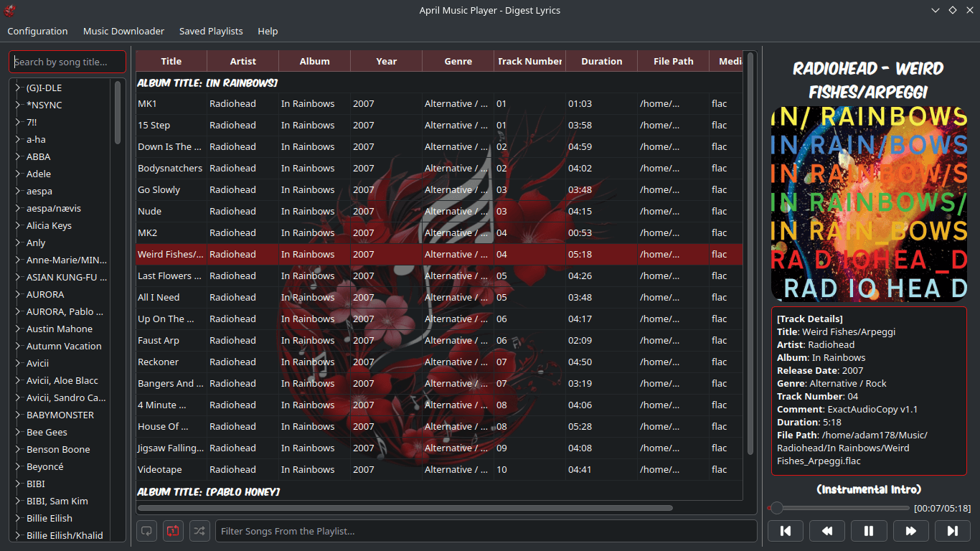Open the Configuration menu
Image resolution: width=980 pixels, height=551 pixels.
[x=37, y=31]
